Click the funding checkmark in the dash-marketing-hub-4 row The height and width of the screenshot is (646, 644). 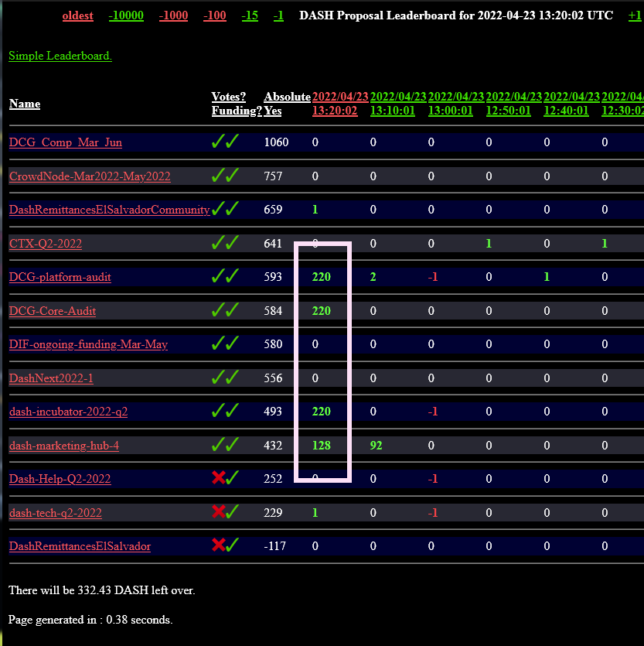(232, 445)
